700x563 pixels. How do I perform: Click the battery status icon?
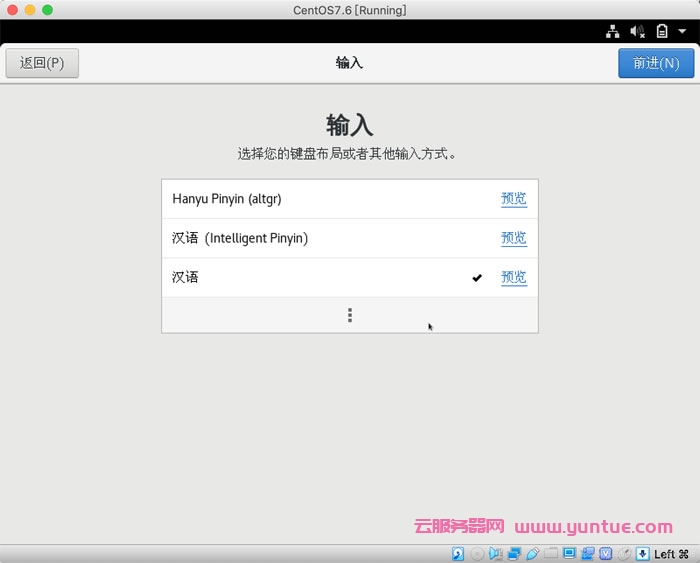click(x=661, y=32)
